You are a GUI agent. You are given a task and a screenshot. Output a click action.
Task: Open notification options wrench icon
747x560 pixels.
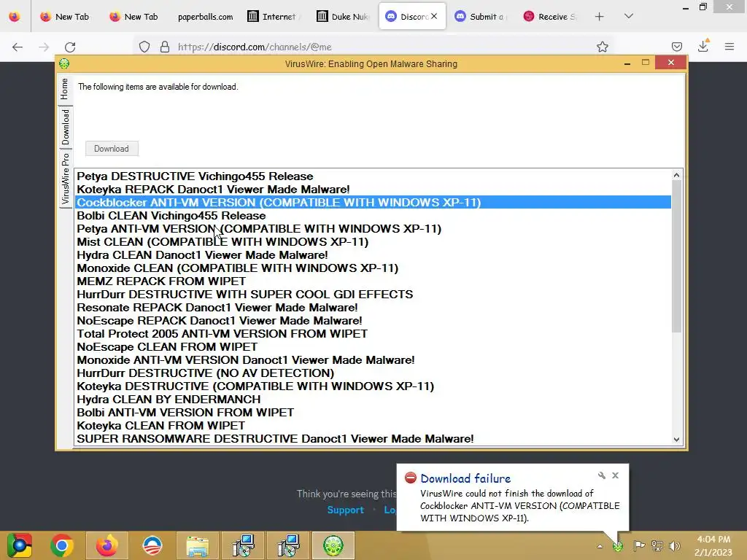point(602,475)
